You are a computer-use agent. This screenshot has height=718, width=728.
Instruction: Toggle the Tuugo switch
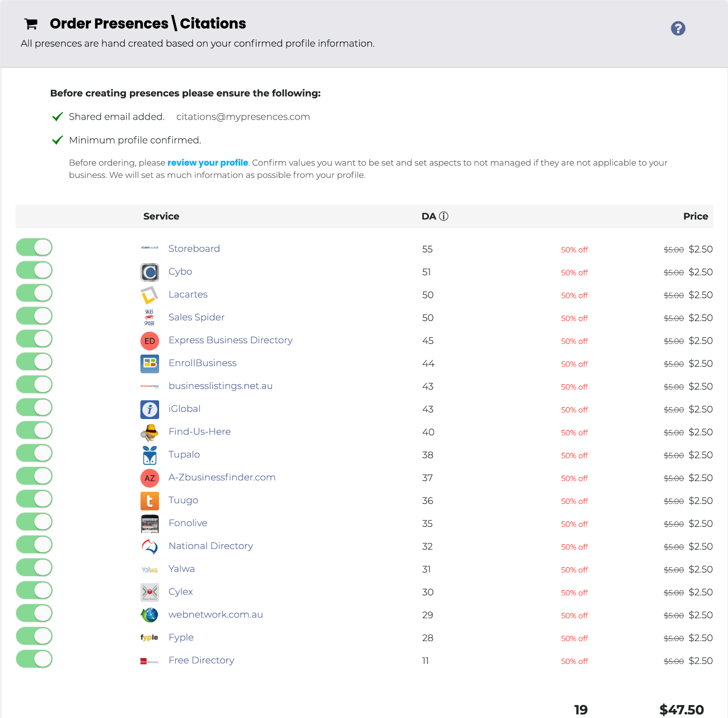point(34,499)
